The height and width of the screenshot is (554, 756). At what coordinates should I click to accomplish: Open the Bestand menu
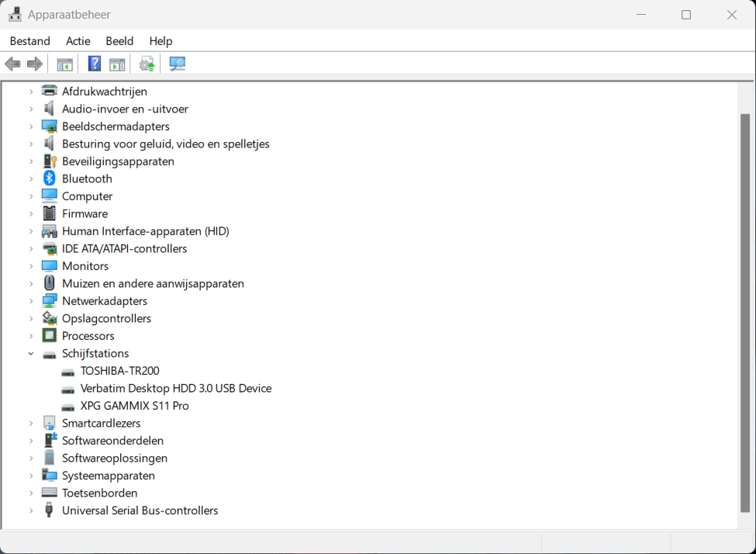(x=30, y=41)
